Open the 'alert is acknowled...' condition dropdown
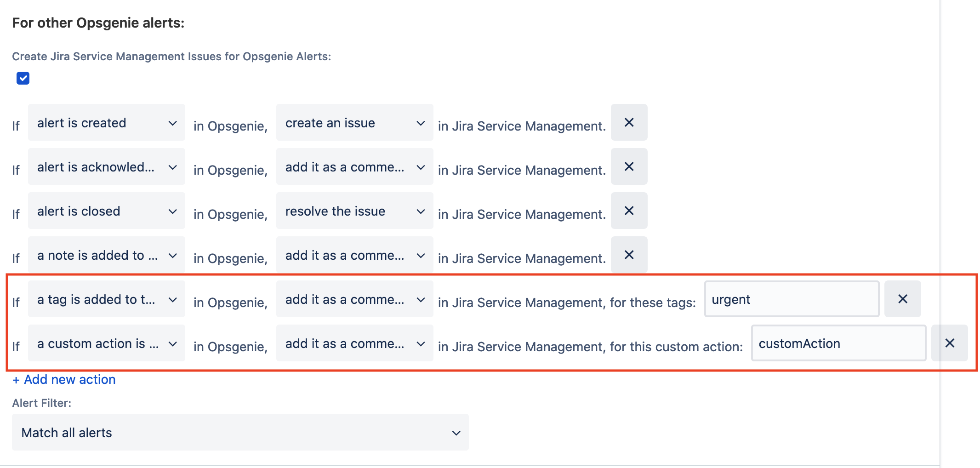This screenshot has height=468, width=980. 107,166
